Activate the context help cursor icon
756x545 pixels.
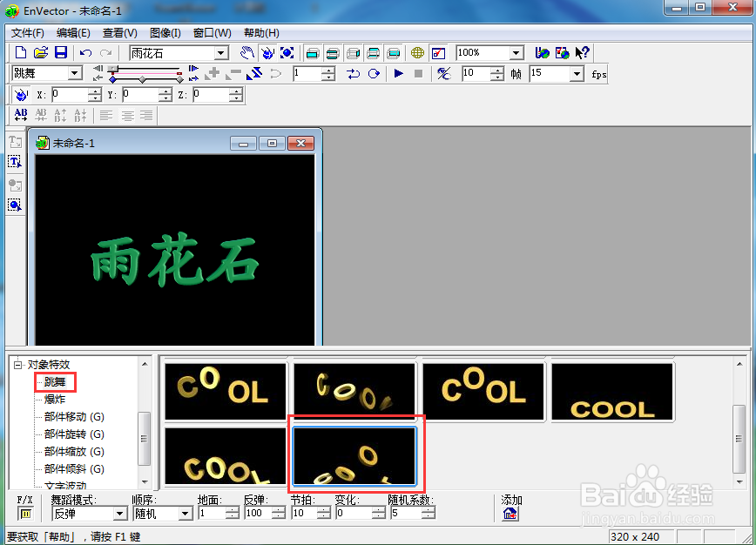(x=582, y=52)
